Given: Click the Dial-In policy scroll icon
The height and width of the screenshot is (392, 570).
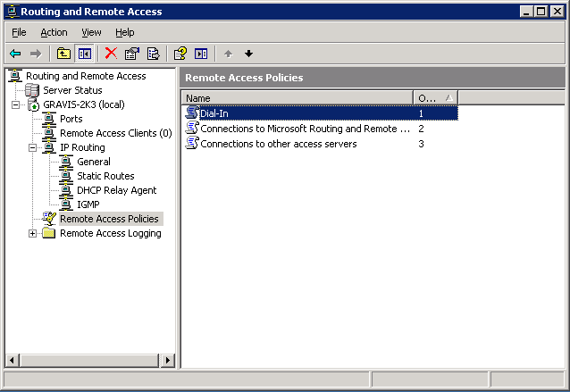Looking at the screenshot, I should [x=192, y=113].
